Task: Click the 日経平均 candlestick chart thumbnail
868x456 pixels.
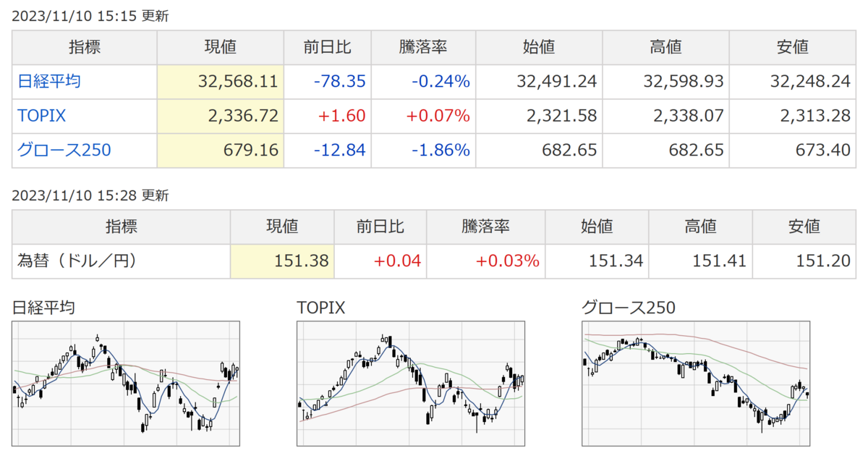Action: click(x=126, y=384)
